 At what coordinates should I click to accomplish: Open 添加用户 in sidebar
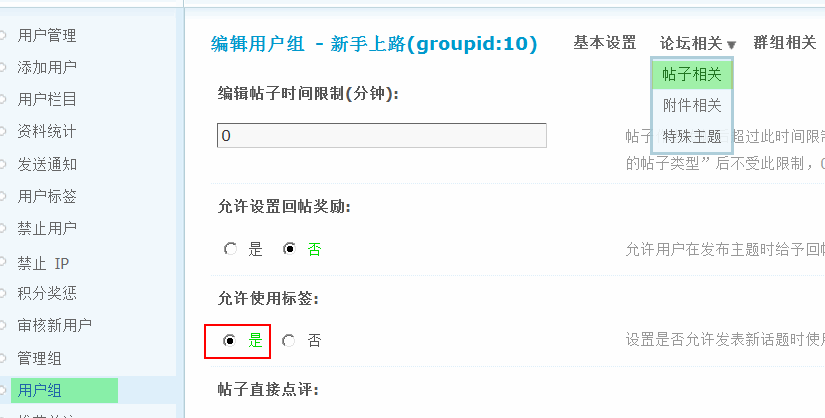[x=47, y=68]
